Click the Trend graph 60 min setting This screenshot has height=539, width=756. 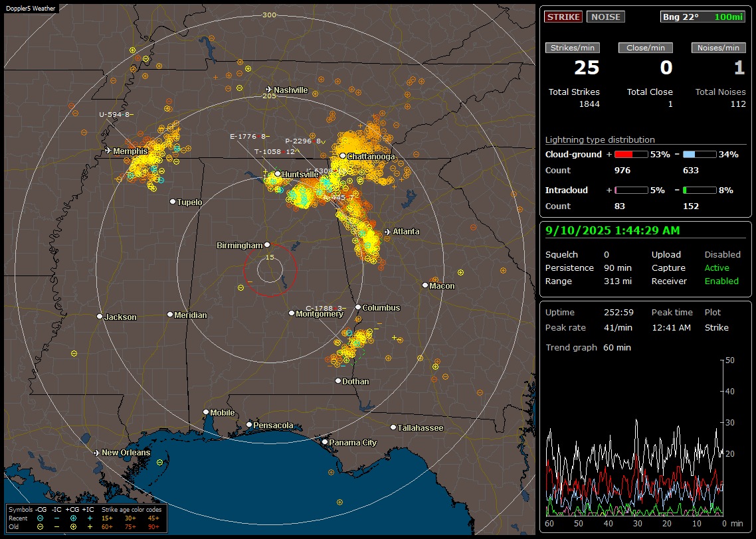(617, 347)
